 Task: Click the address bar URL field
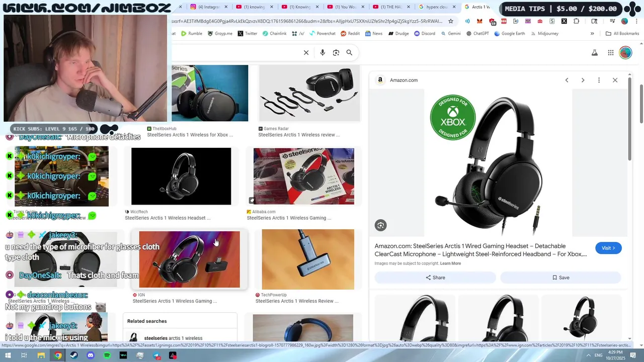307,21
